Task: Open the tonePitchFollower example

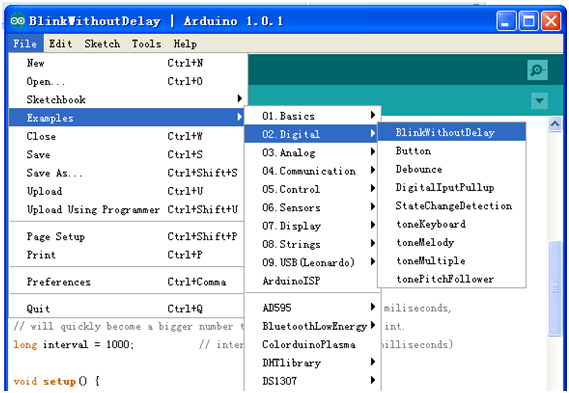Action: (x=452, y=279)
